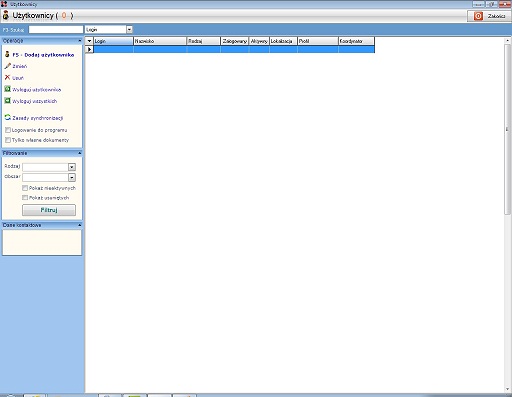Sort by Login column header
This screenshot has width=512, height=397.
click(113, 41)
